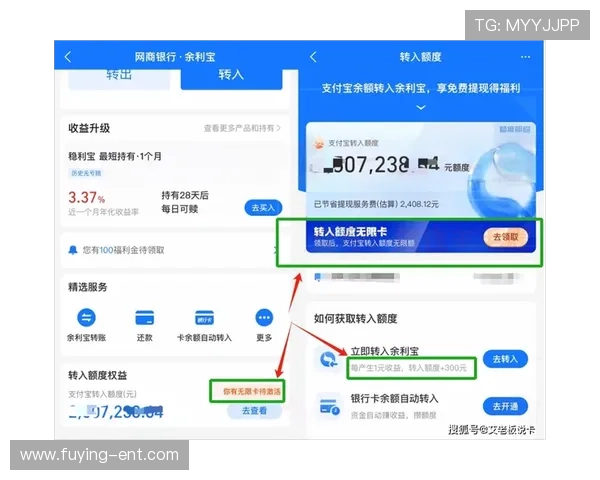
Task: Tap 去转入 for 立即转入余利宝
Action: (x=505, y=359)
